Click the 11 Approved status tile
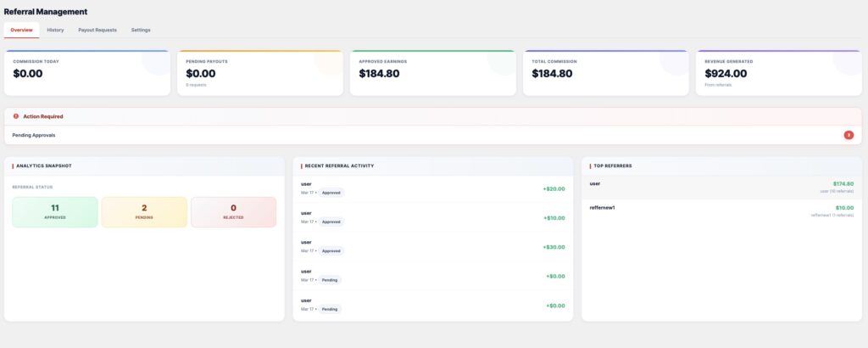The image size is (868, 348). point(55,211)
